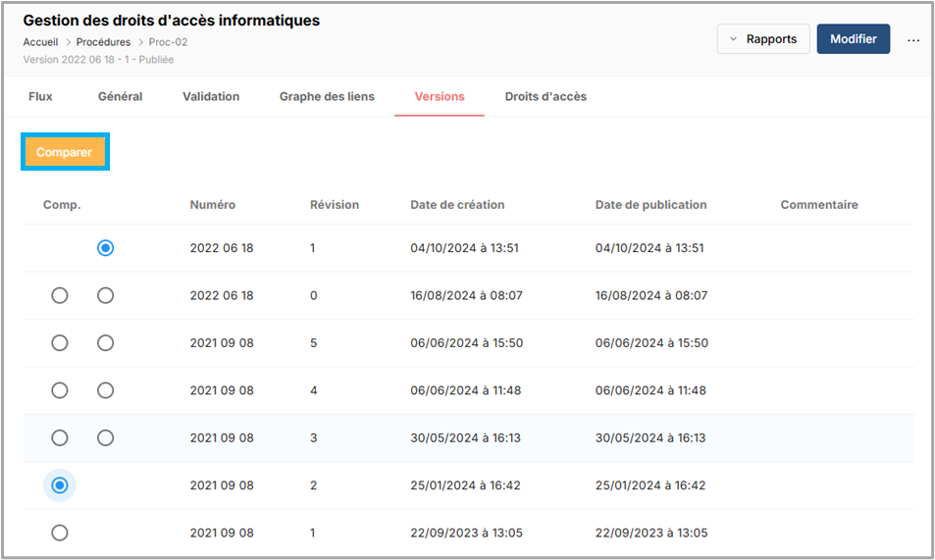Select right radio for 2021 09 08 revision 3
935x560 pixels.
point(106,437)
